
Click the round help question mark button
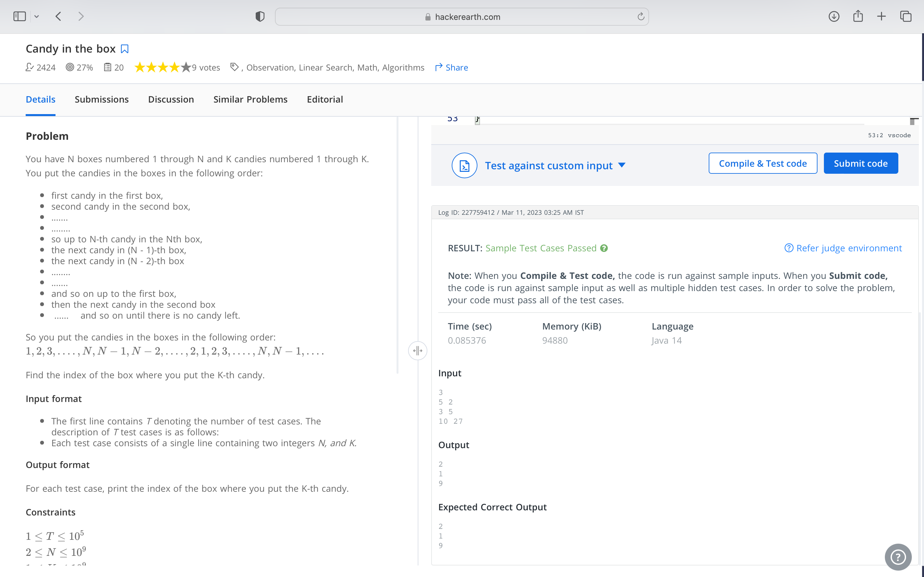click(898, 557)
